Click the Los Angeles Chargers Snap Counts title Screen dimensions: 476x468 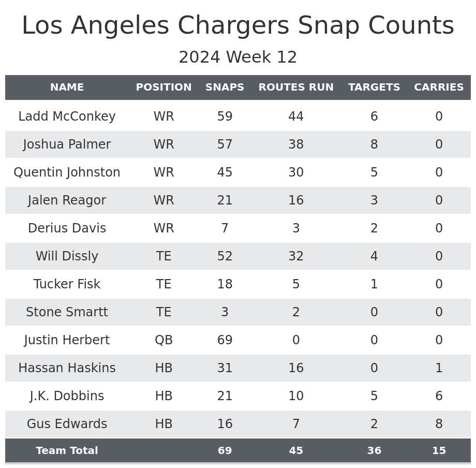pos(238,26)
